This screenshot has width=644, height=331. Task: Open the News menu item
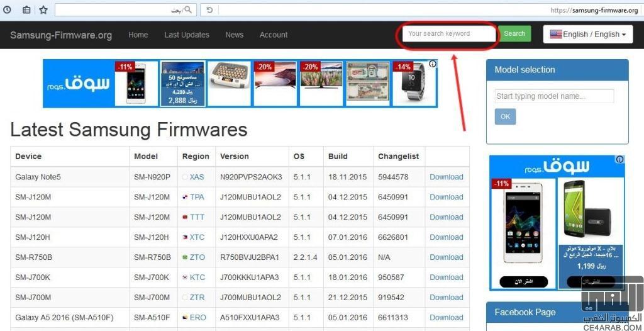(x=234, y=35)
